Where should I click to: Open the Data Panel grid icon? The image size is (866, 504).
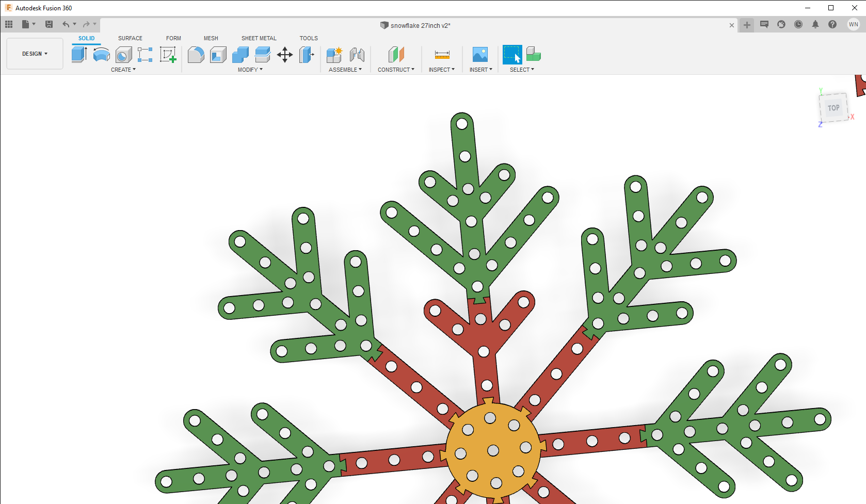click(9, 24)
